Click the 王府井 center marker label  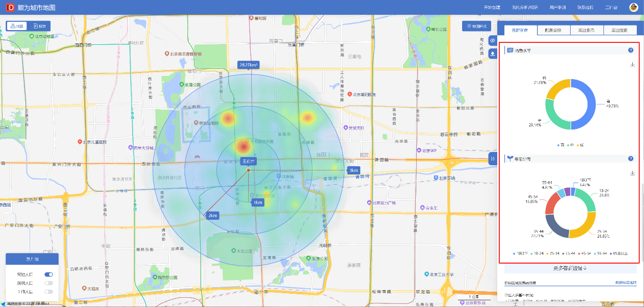pos(248,161)
